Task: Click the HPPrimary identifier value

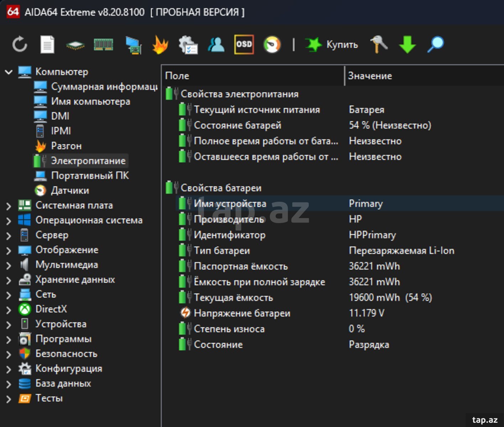Action: (372, 235)
